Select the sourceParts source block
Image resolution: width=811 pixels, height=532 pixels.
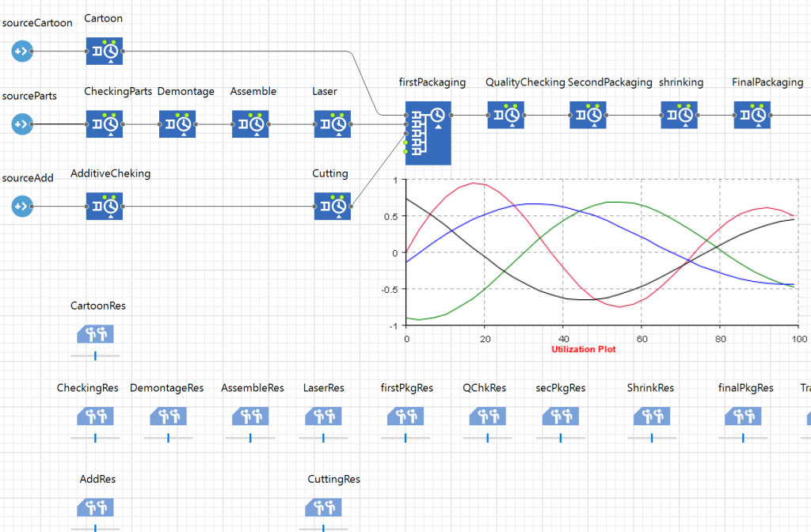coord(21,124)
